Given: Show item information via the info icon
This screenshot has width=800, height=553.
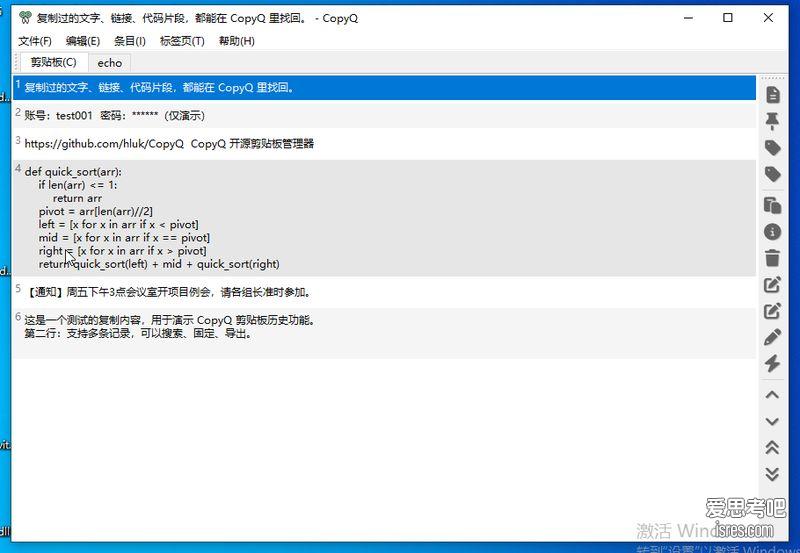Looking at the screenshot, I should pos(772,232).
